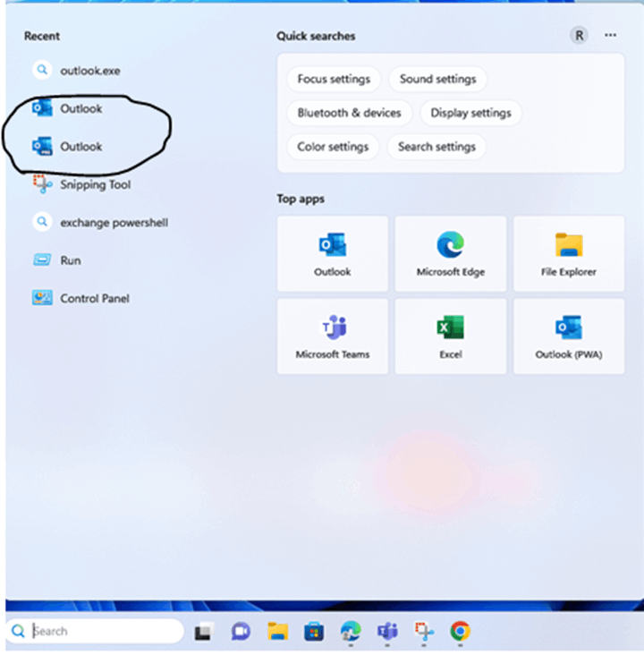
Task: Open File Explorer from the taskbar
Action: (x=278, y=631)
